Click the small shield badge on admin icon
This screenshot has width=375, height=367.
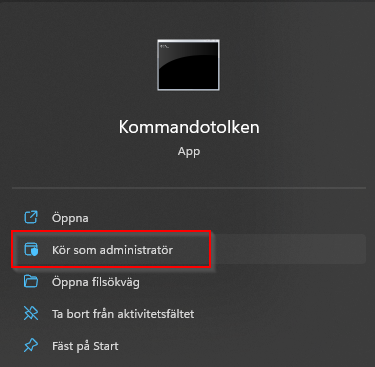[35, 252]
